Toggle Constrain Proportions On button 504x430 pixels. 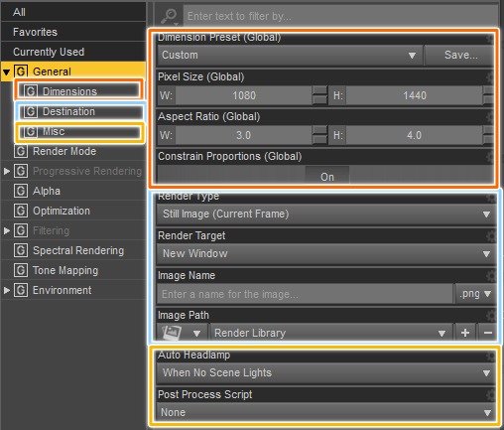(x=327, y=176)
